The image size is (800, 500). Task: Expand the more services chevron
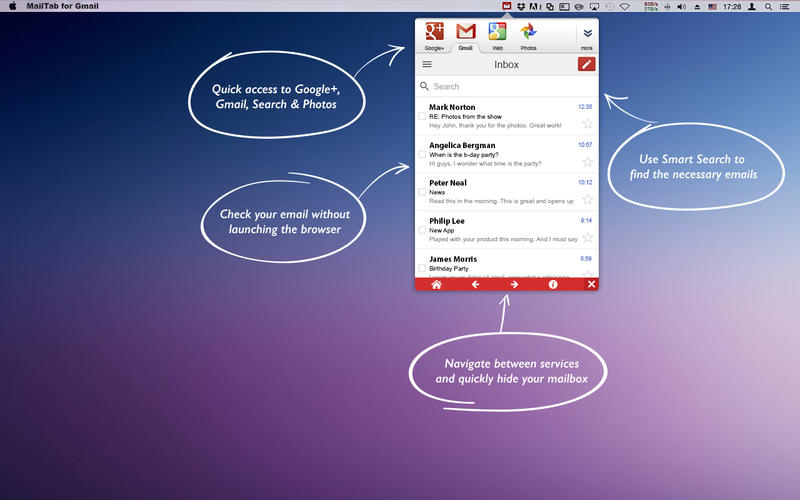[x=587, y=34]
